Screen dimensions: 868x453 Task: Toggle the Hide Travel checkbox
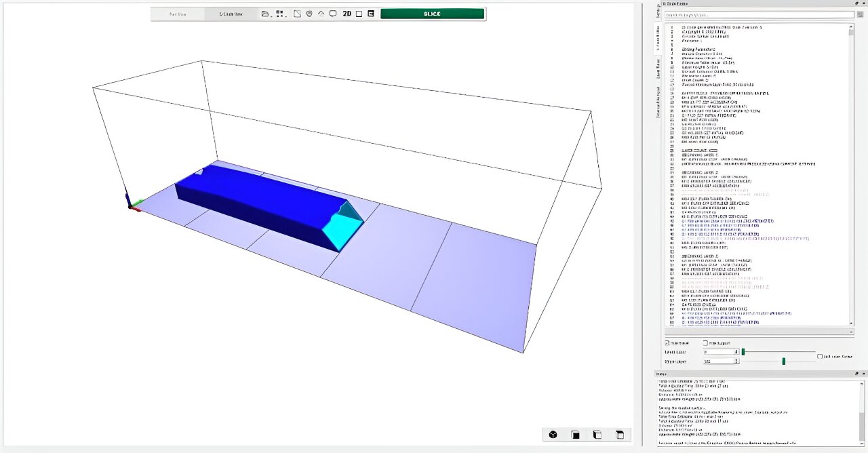[x=667, y=343]
